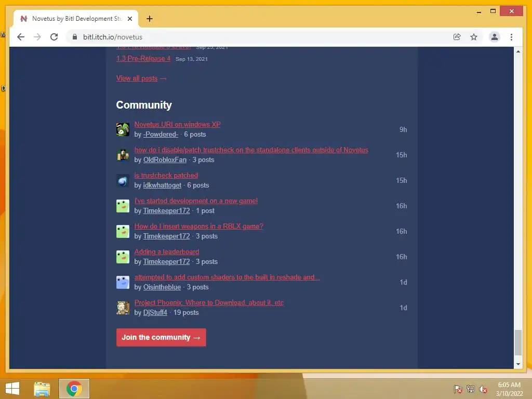Open the Action Center flag icon

pos(458,389)
